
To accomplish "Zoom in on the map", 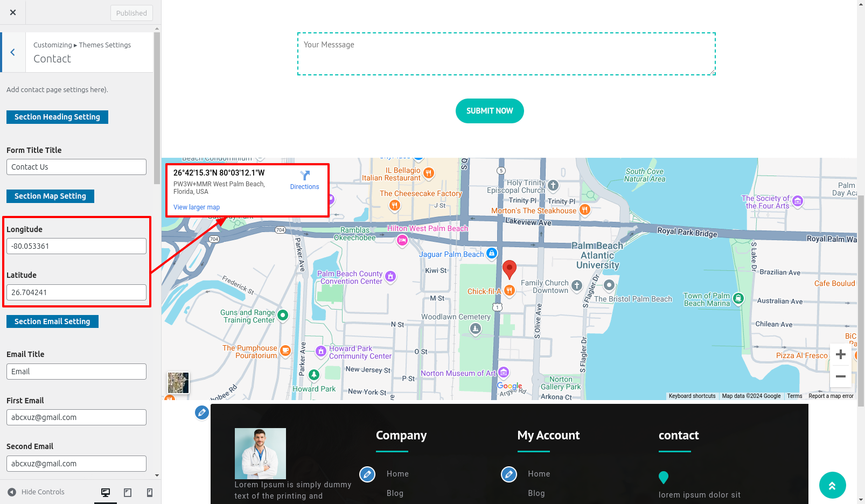I will 841,354.
